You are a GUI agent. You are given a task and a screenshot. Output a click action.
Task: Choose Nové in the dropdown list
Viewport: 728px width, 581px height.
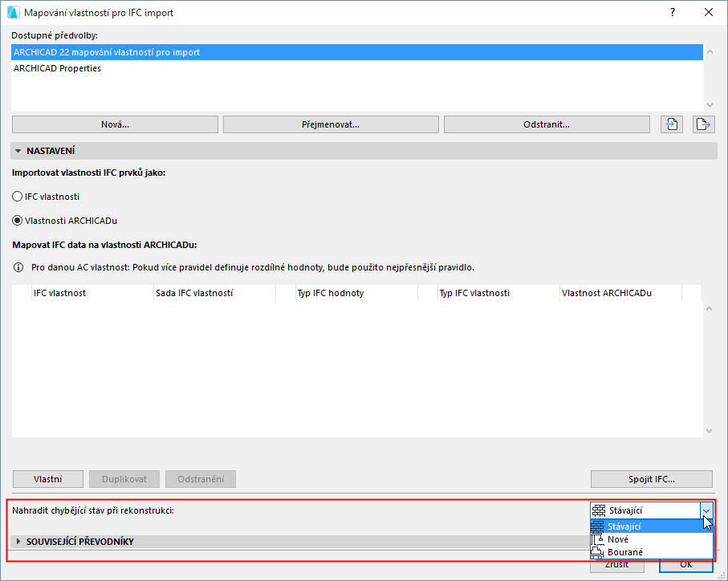pos(652,539)
